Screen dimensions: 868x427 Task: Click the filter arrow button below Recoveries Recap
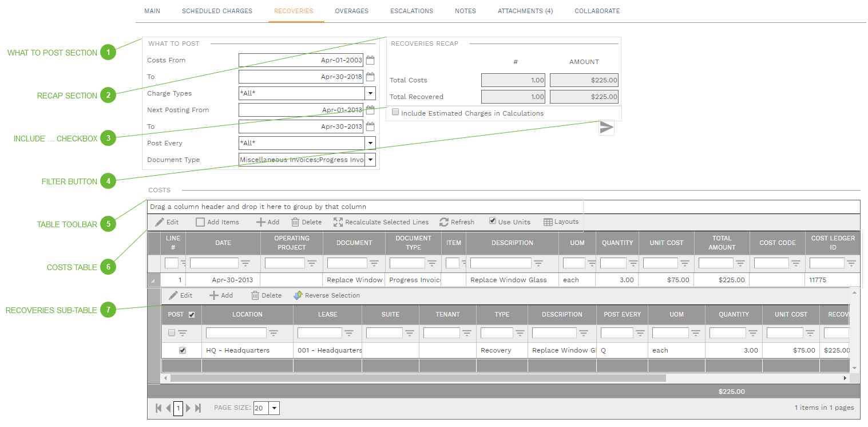pos(606,128)
